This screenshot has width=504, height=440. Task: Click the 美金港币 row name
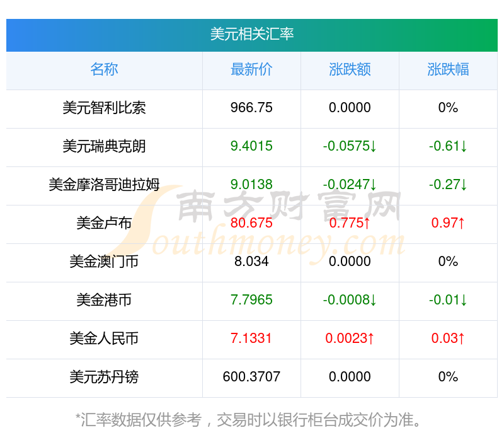pyautogui.click(x=104, y=300)
